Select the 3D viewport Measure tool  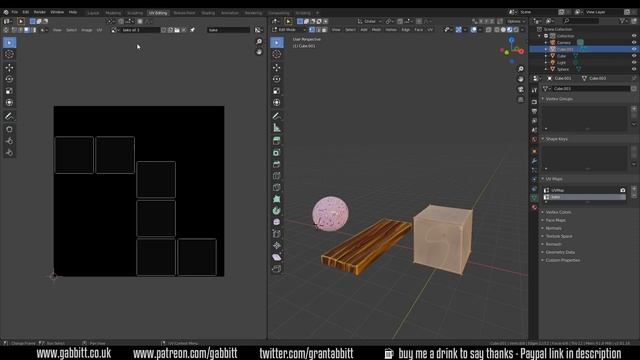tap(277, 128)
